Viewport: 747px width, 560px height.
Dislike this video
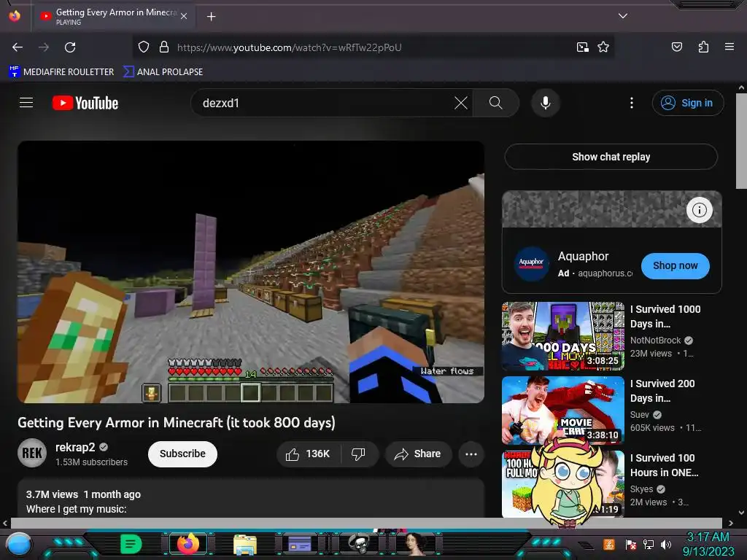tap(359, 454)
